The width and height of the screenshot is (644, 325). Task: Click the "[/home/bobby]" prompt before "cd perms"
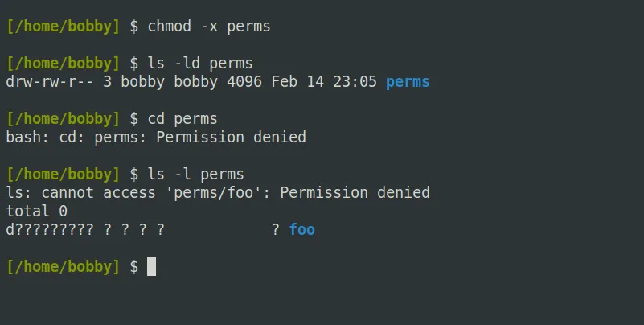[x=63, y=119]
